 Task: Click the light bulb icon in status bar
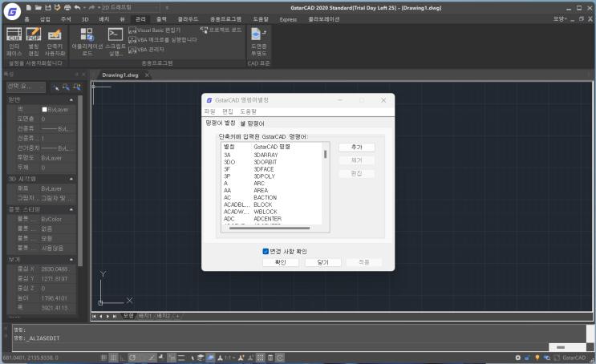tap(537, 358)
